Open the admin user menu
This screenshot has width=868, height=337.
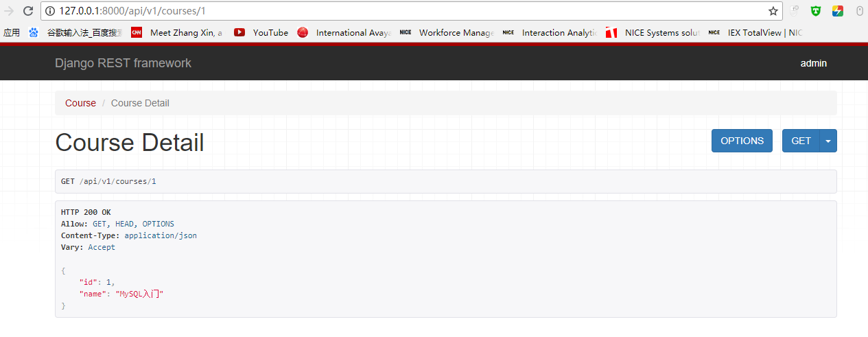click(814, 63)
